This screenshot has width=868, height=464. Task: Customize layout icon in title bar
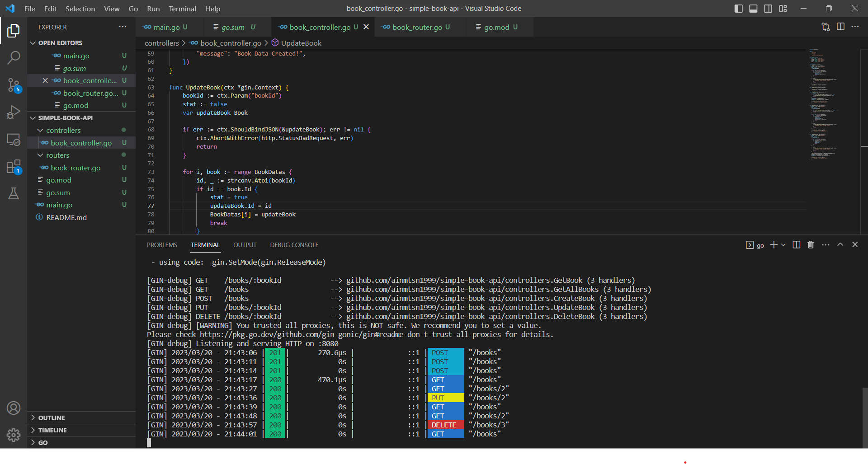click(x=783, y=9)
